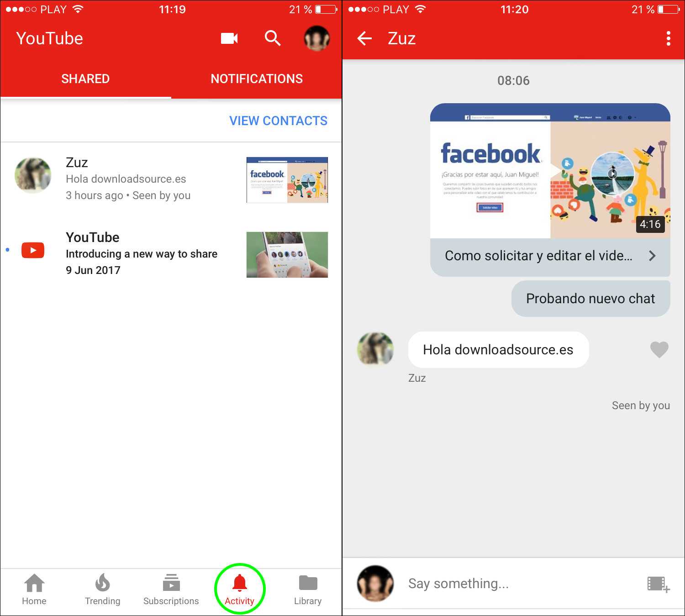This screenshot has height=616, width=685.
Task: Tap the Zuz title in chat header
Action: [x=402, y=38]
